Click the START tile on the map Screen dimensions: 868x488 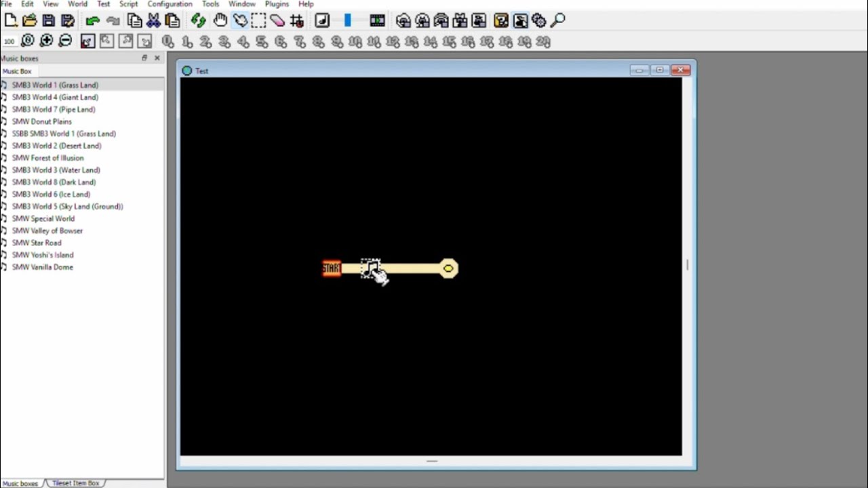click(332, 268)
